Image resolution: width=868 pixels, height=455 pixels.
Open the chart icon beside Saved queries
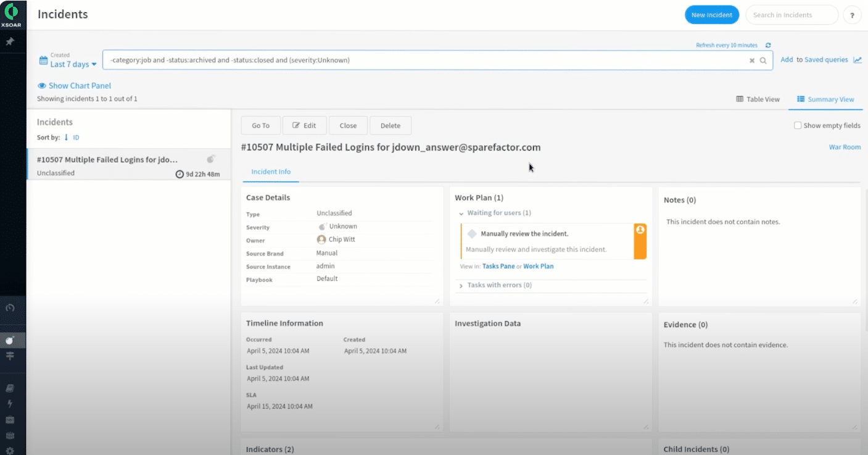(x=858, y=60)
